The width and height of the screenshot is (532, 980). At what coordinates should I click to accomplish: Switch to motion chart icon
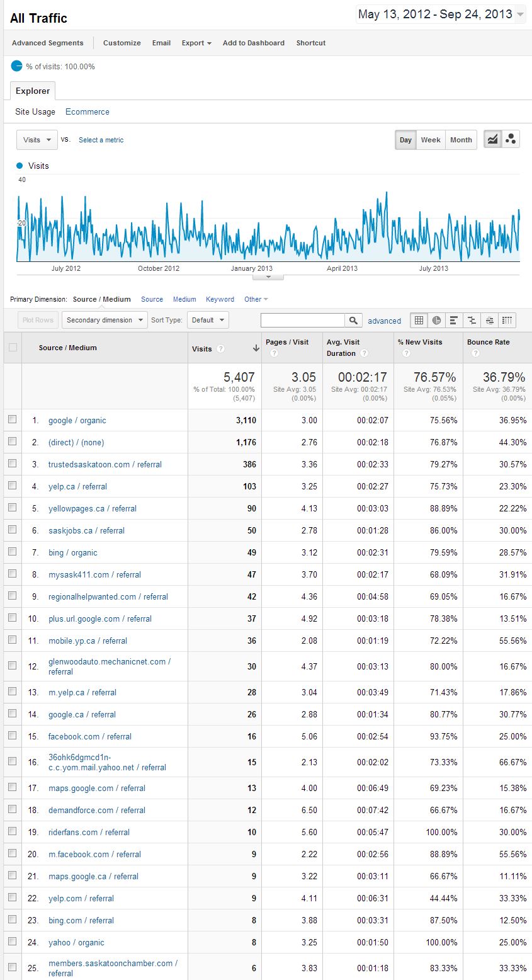coord(511,140)
